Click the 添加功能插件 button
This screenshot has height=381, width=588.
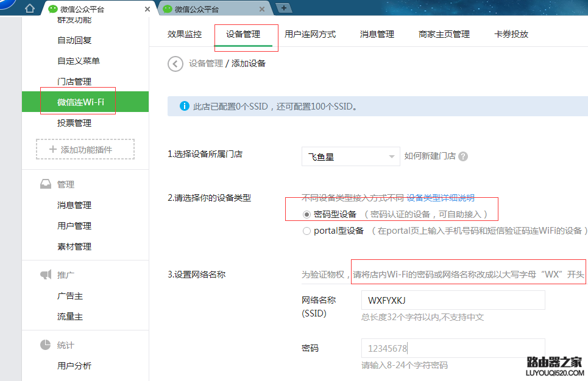pyautogui.click(x=85, y=150)
